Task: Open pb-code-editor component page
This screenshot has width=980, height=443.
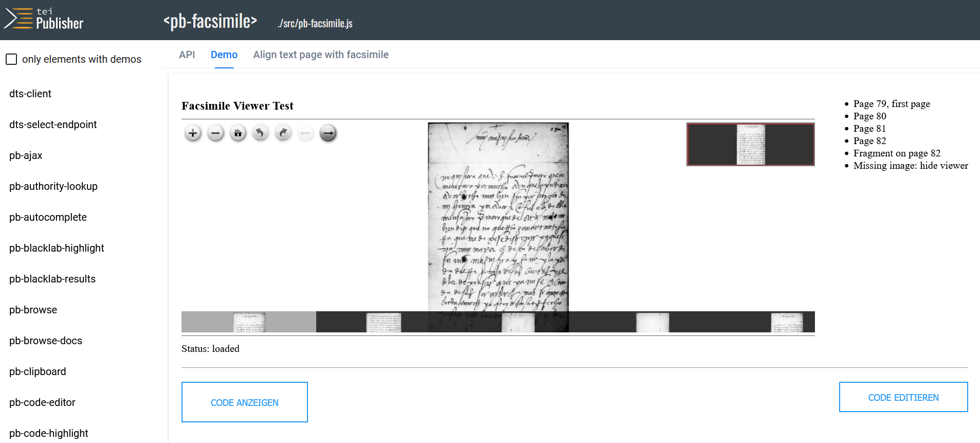Action: [42, 402]
